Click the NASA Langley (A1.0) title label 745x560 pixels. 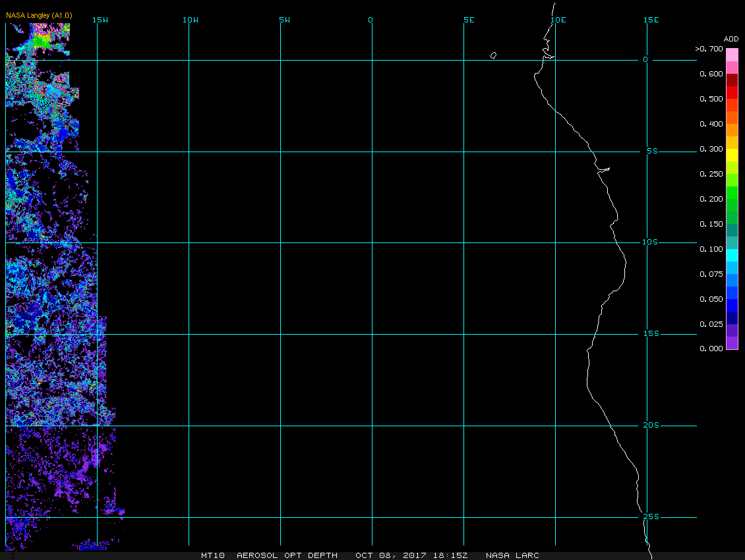tap(39, 15)
